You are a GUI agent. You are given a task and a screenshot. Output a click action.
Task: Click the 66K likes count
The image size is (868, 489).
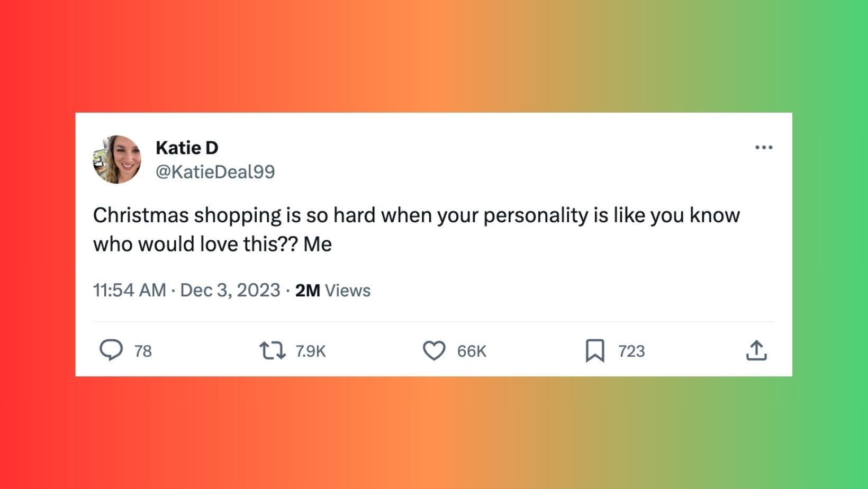tap(472, 351)
